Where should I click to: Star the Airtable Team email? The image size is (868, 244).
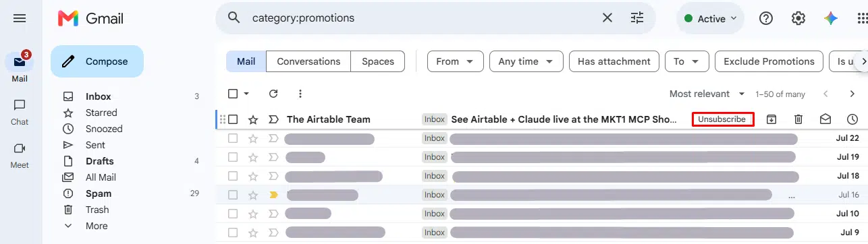(x=253, y=119)
